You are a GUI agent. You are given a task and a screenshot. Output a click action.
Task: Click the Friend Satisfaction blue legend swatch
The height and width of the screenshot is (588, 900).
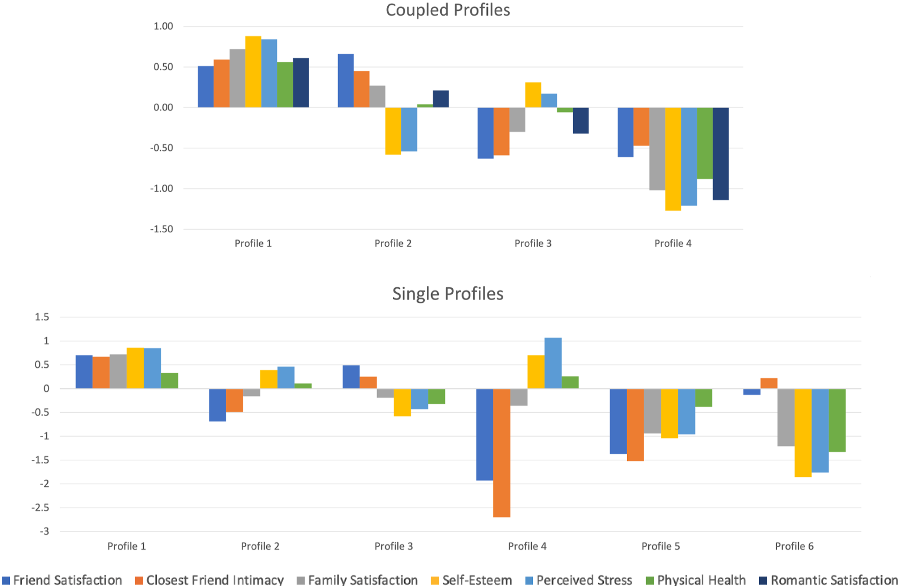(6, 580)
